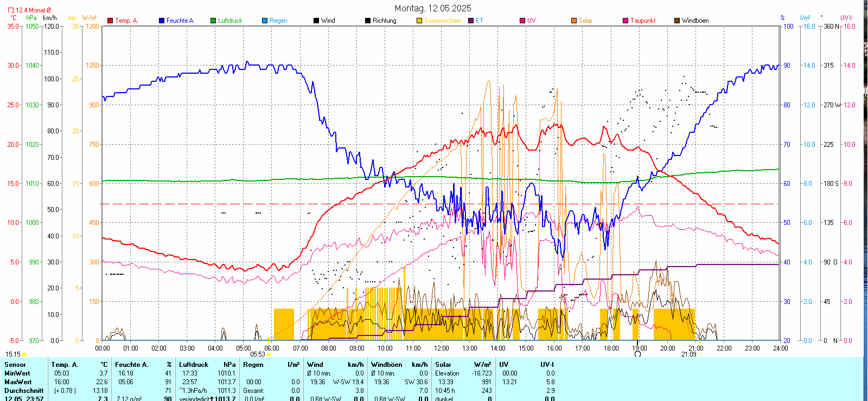The image size is (868, 401).
Task: Click the orange Solar legend square
Action: pyautogui.click(x=574, y=21)
